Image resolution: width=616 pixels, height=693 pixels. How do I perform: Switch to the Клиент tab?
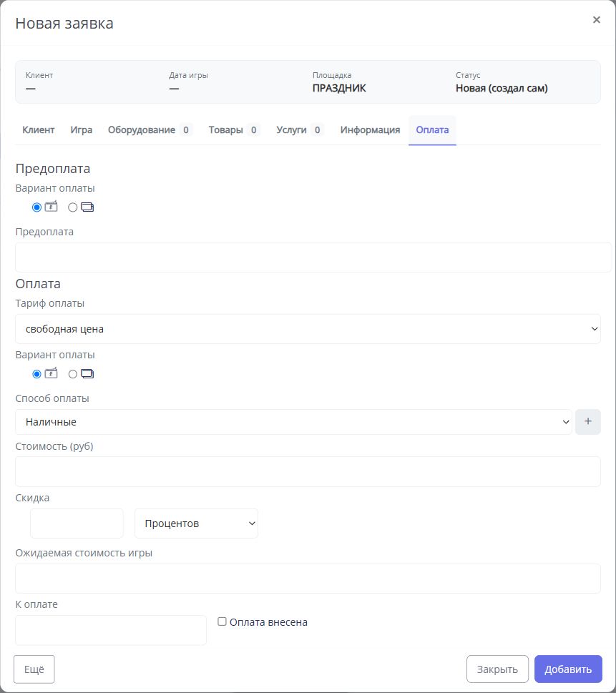point(39,130)
